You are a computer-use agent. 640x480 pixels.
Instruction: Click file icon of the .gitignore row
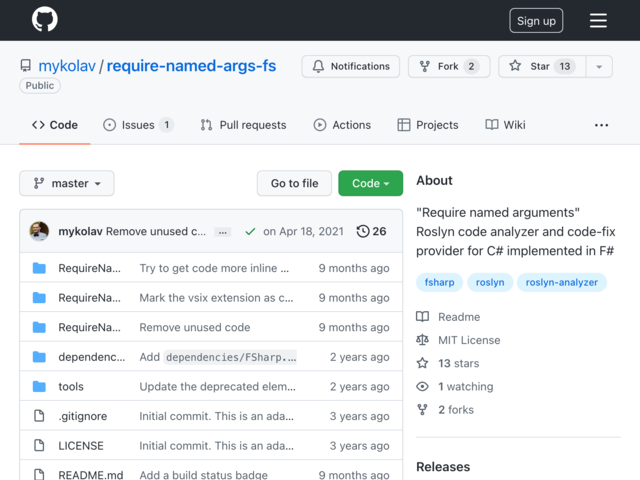click(x=39, y=416)
